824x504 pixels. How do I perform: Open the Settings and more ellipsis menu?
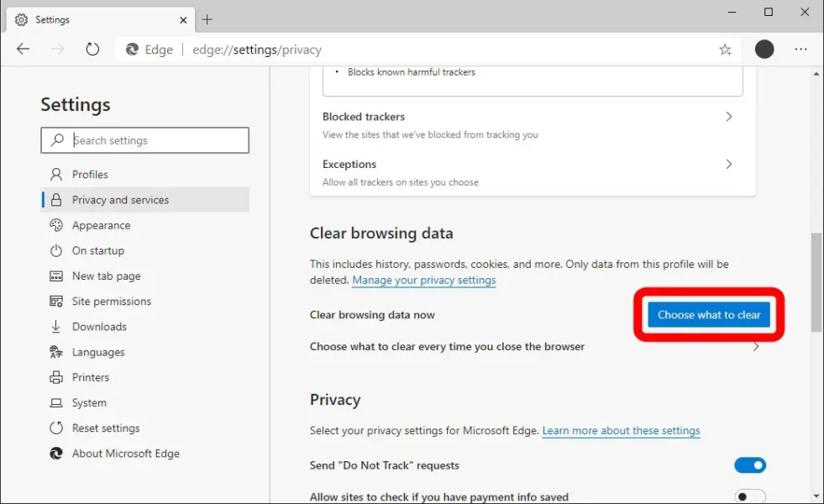point(800,50)
